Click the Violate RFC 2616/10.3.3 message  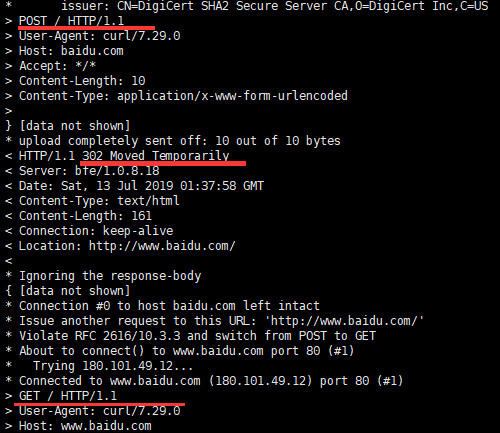(197, 336)
